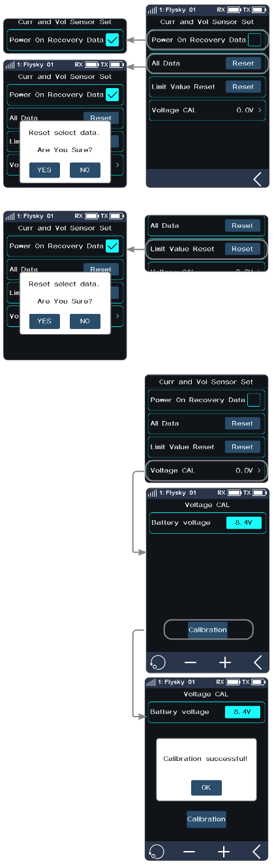Untick Power On Recovery Data in the single-row crop
274x868 pixels.
pyautogui.click(x=112, y=40)
